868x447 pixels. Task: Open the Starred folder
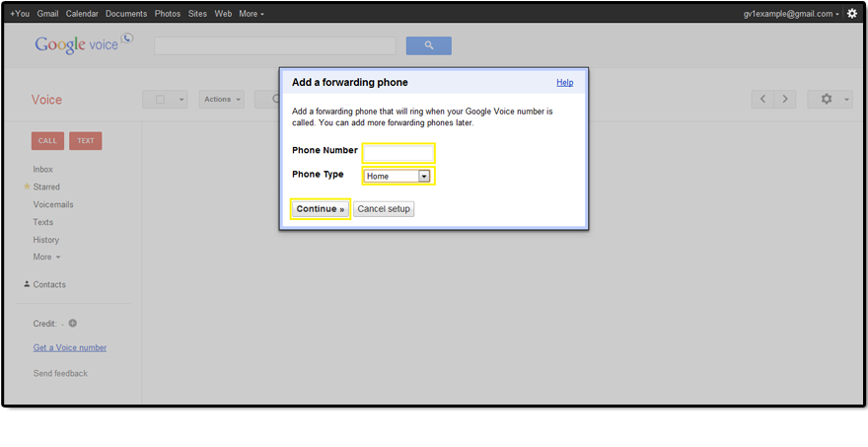(46, 187)
